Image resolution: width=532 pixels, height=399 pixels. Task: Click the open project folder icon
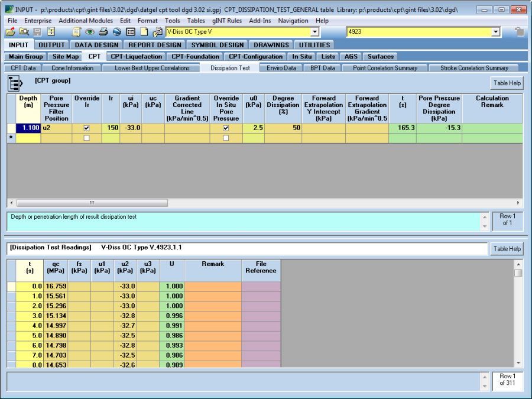point(11,32)
